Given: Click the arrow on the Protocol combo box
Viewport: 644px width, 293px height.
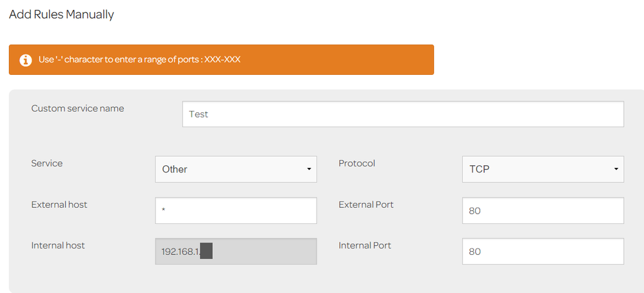Looking at the screenshot, I should click(616, 170).
